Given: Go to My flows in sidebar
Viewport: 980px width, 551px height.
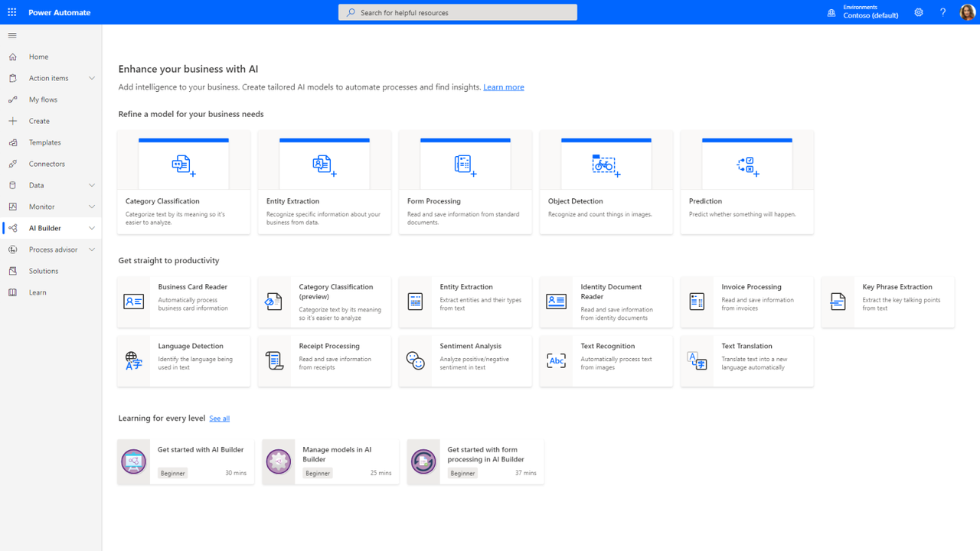Looking at the screenshot, I should pos(43,99).
